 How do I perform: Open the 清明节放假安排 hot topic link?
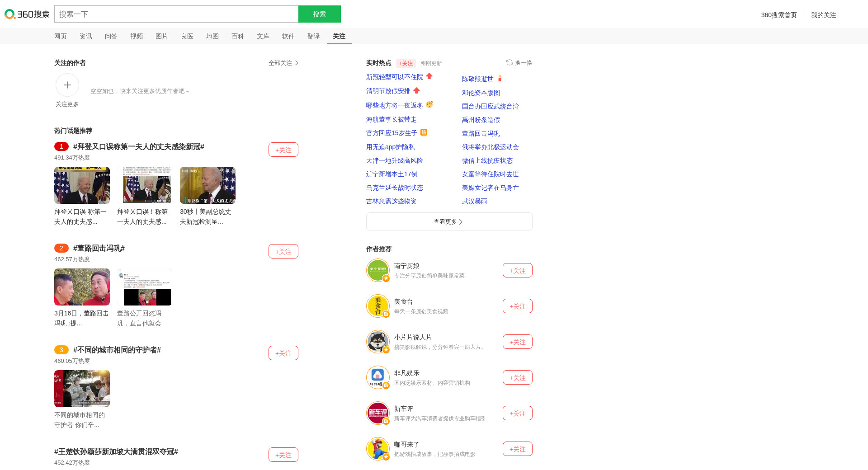pos(388,91)
